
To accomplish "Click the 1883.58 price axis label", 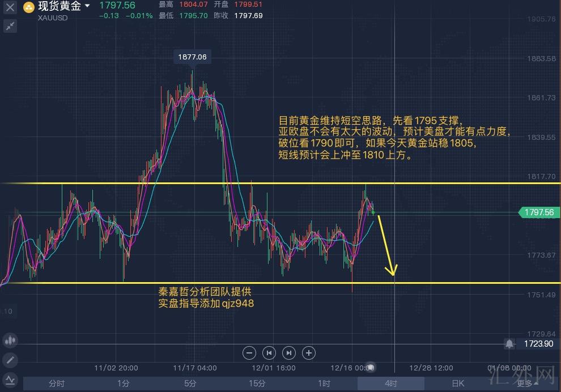I will tap(541, 59).
